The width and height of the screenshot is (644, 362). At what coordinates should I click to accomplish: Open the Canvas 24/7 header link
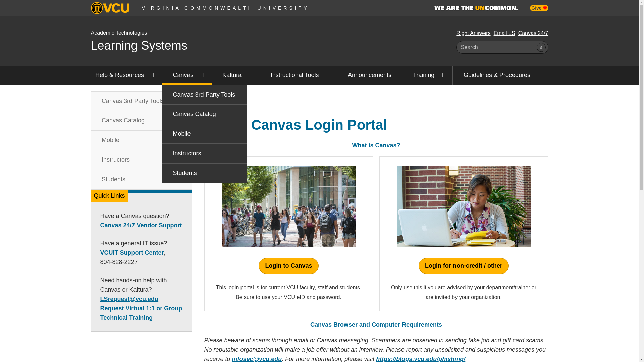coord(533,33)
